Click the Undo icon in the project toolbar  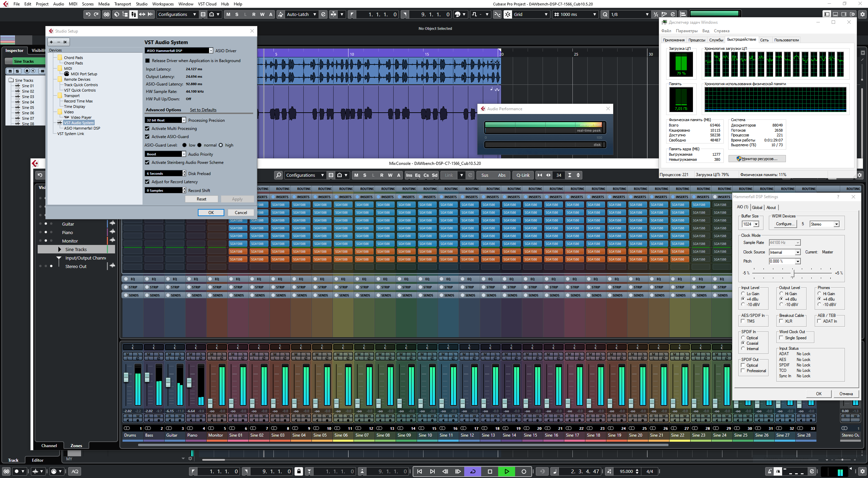pos(88,14)
